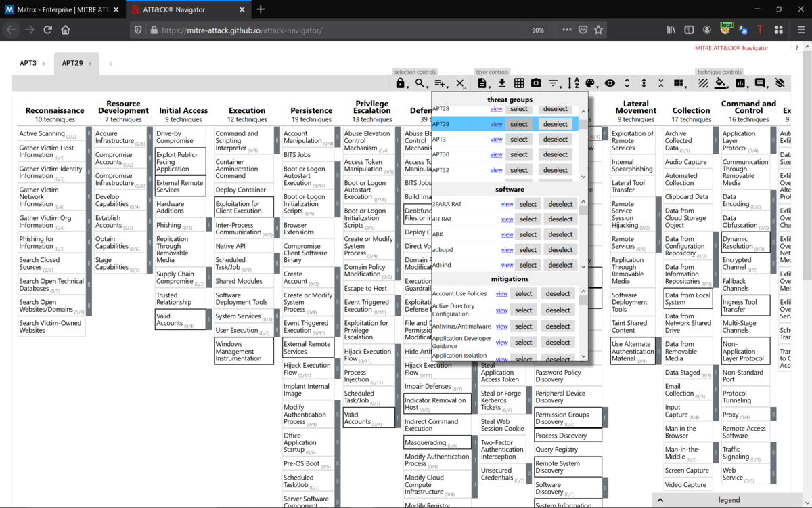Screen dimensions: 812x508
Task: Render layer to SVG camera icon
Action: [x=536, y=83]
